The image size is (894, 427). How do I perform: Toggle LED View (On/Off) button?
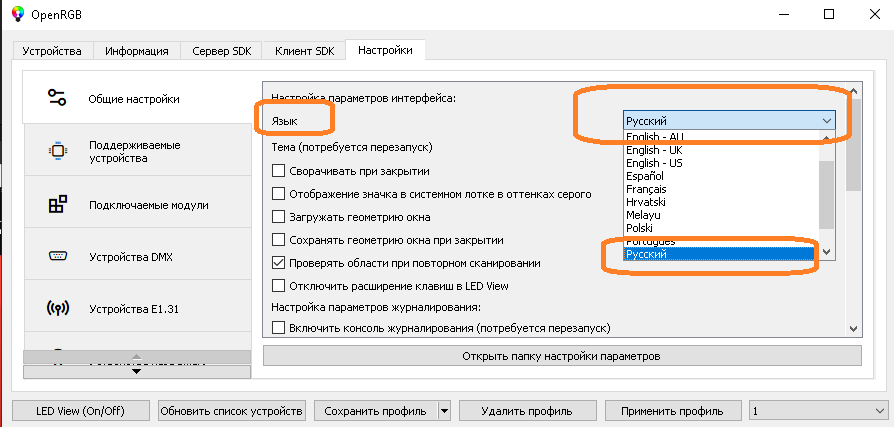pos(80,411)
